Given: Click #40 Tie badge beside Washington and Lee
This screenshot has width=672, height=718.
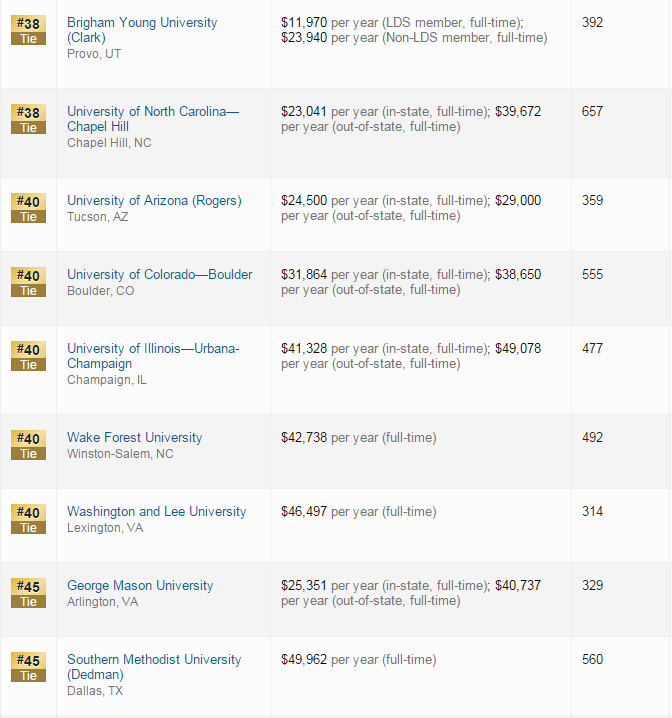Looking at the screenshot, I should point(28,519).
